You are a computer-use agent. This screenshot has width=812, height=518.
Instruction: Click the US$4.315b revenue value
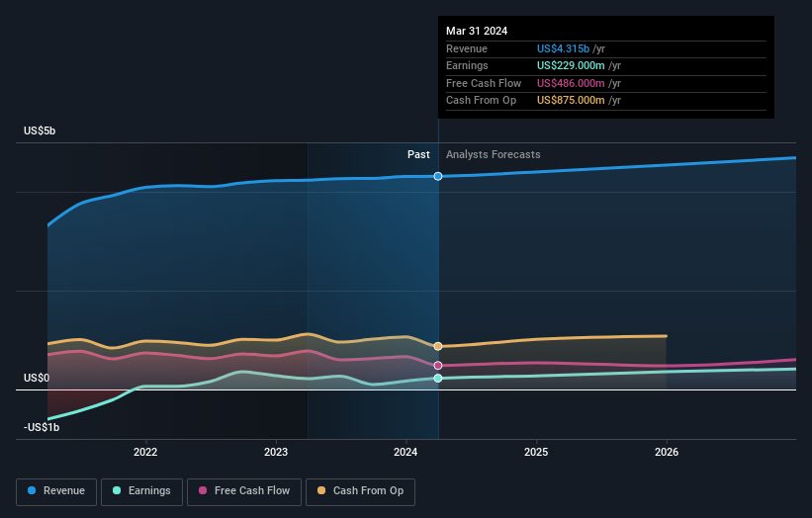pos(563,48)
